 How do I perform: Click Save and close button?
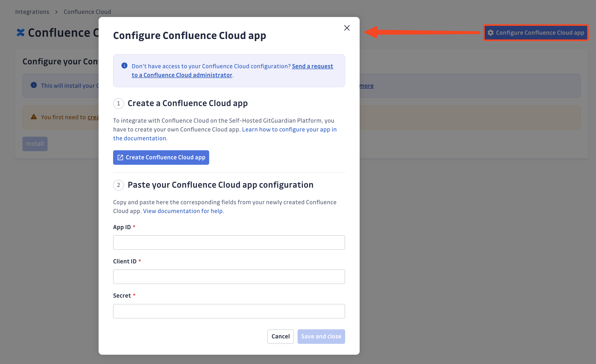[321, 336]
